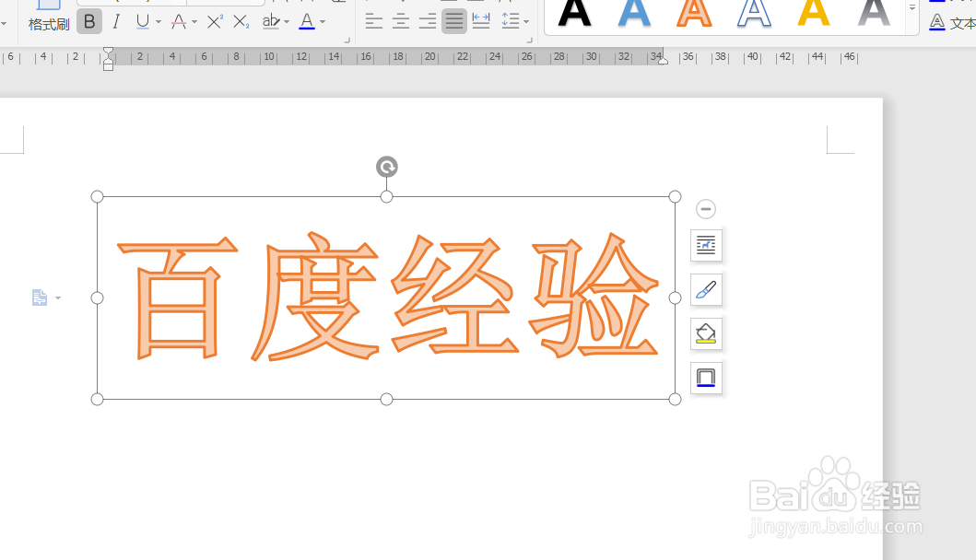976x560 pixels.
Task: Expand paragraph layout side icon arrow
Action: 58,298
